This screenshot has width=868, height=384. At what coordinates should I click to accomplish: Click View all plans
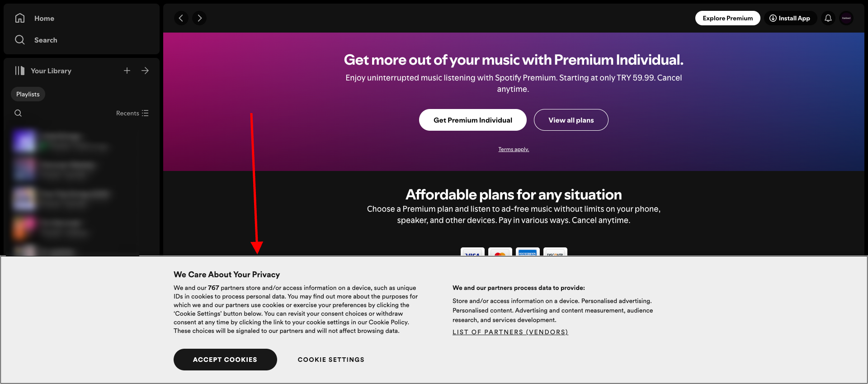(571, 120)
